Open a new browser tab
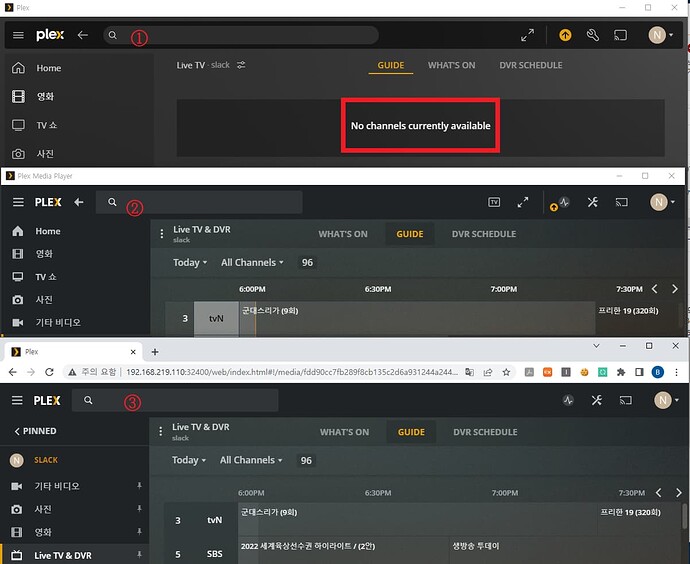 pos(155,352)
